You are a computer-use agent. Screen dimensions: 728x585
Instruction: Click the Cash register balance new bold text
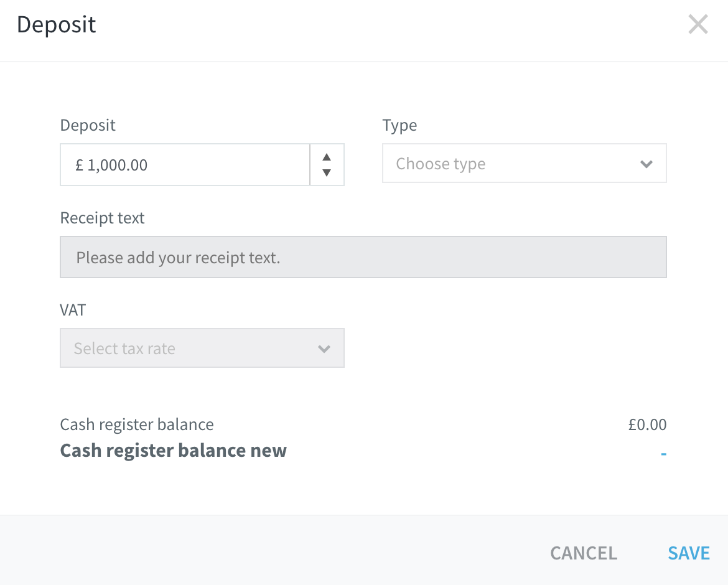pyautogui.click(x=173, y=450)
